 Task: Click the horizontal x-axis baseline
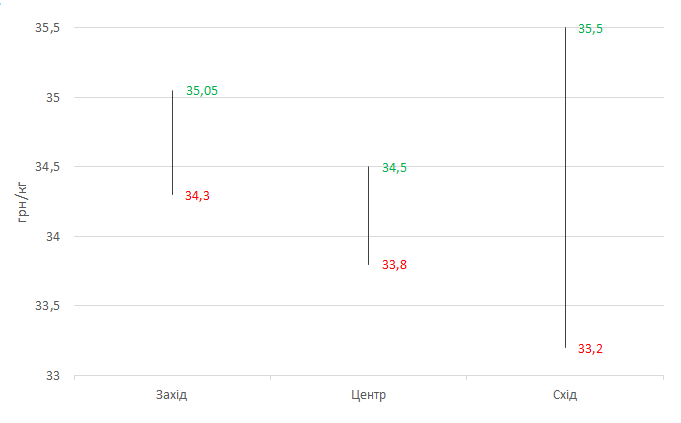point(369,376)
